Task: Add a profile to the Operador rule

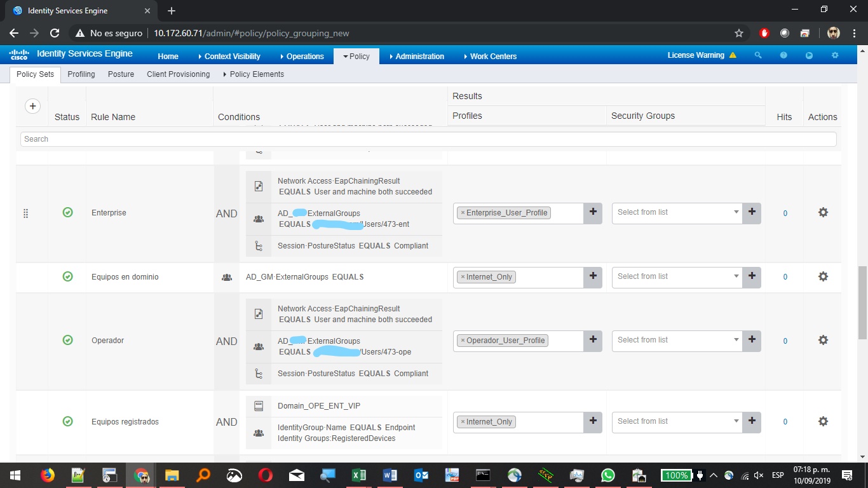Action: [x=593, y=341]
